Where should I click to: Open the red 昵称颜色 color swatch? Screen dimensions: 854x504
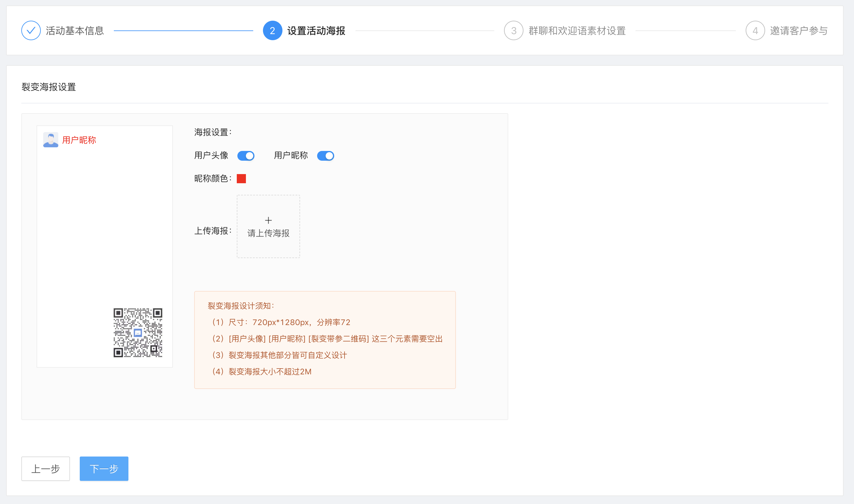[x=241, y=179]
